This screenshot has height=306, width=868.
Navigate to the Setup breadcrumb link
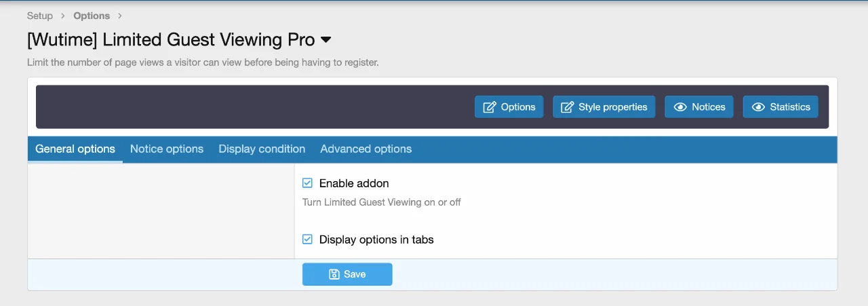(40, 16)
